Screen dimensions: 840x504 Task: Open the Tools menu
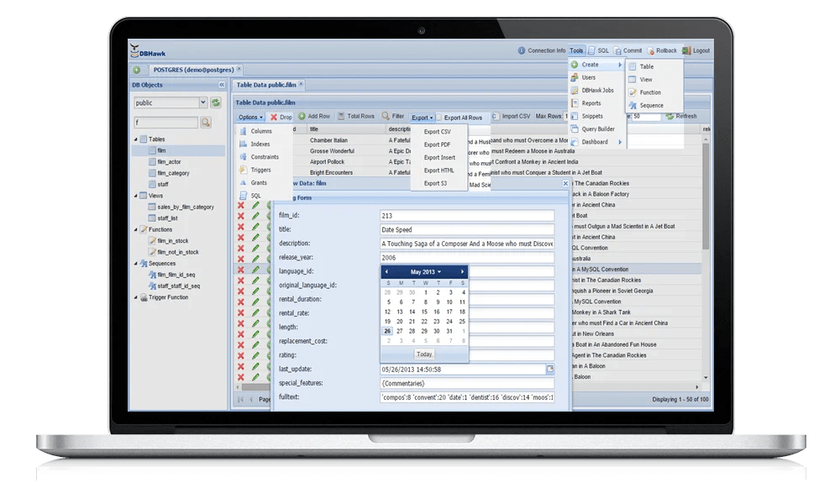point(576,50)
